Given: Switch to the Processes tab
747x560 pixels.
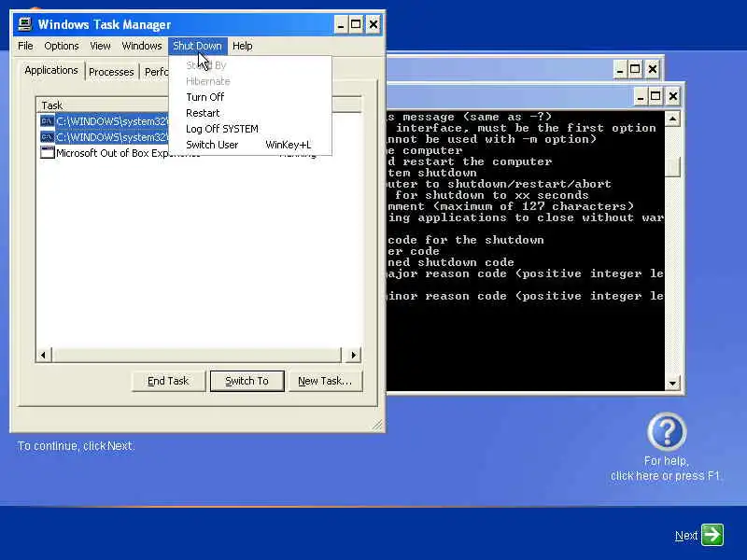Looking at the screenshot, I should (111, 72).
